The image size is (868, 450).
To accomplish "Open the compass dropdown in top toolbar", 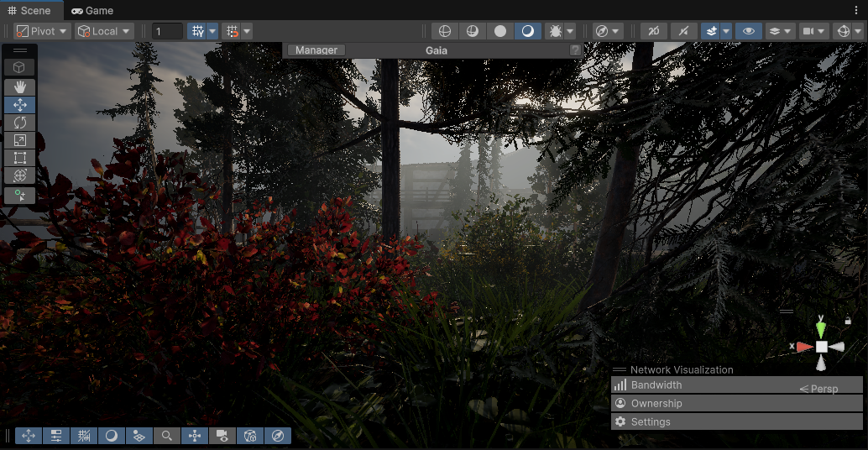I will click(608, 31).
